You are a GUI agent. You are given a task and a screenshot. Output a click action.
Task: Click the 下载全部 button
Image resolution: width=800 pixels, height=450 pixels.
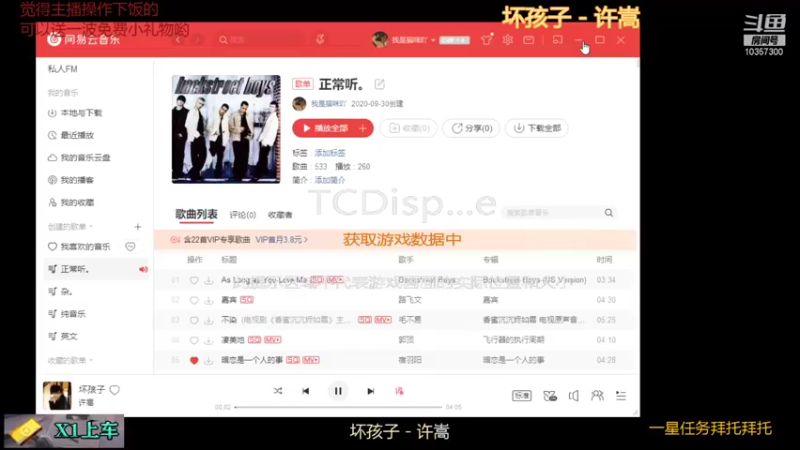(537, 128)
